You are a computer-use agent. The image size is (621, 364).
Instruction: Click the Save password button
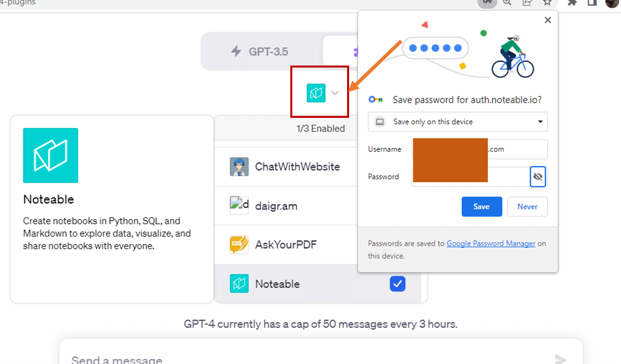click(x=481, y=207)
